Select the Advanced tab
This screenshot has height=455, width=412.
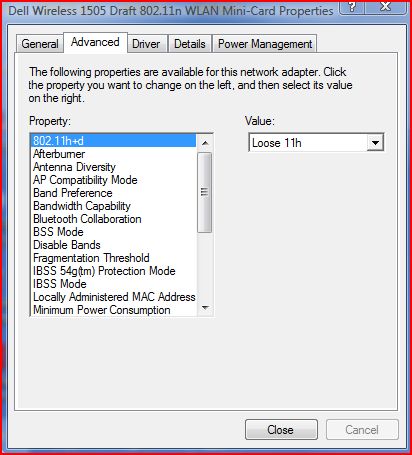coord(95,42)
